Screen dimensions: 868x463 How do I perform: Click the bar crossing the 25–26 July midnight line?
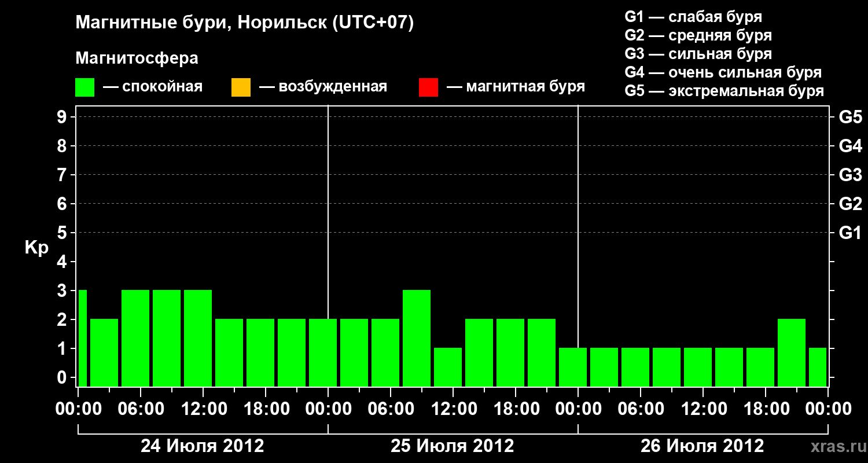tap(573, 367)
